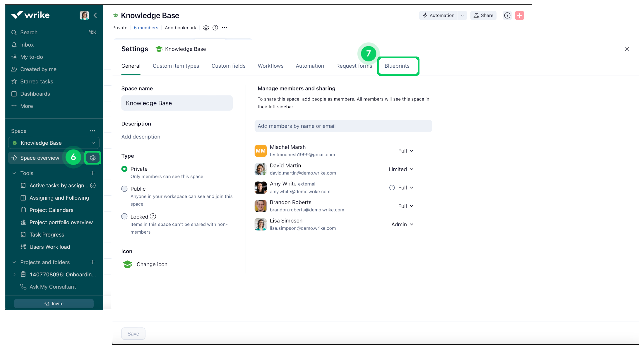Screen dimensions: 644x349
Task: Switch to the Workflows tab
Action: pos(270,66)
